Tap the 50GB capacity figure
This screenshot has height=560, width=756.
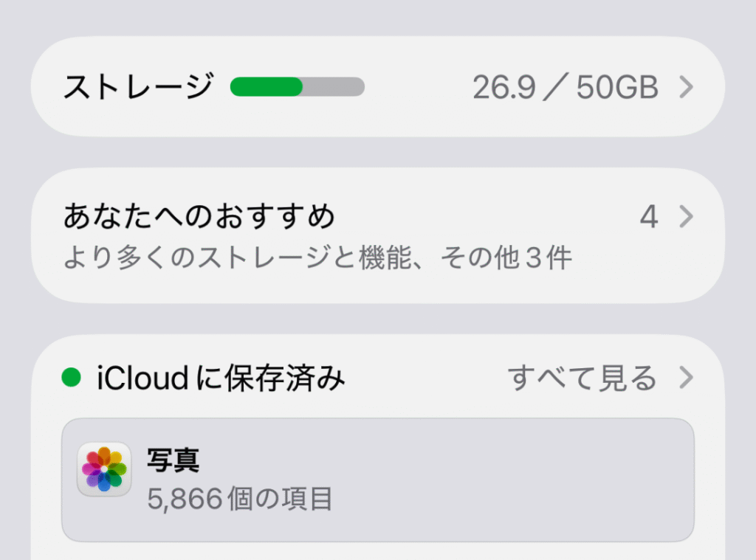click(x=617, y=88)
